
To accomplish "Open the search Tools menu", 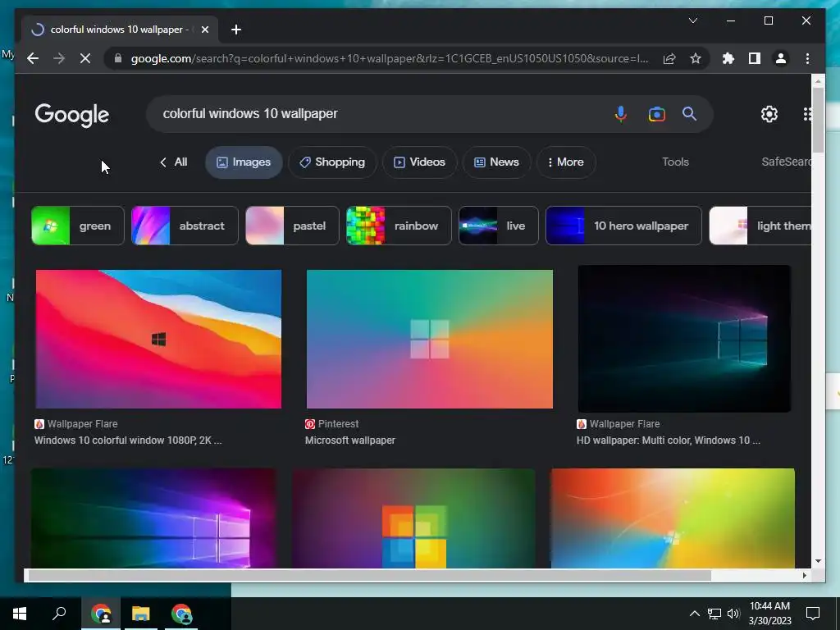I will coord(675,162).
